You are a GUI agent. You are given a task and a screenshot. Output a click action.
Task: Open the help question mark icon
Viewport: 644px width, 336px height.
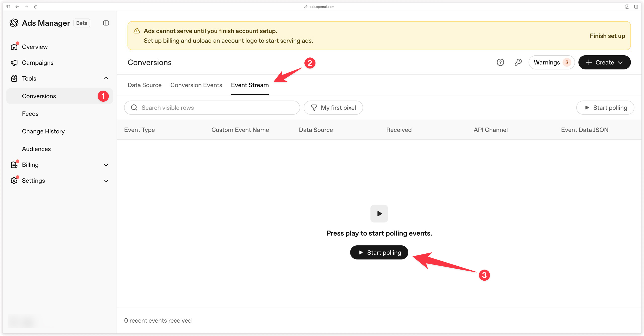500,62
